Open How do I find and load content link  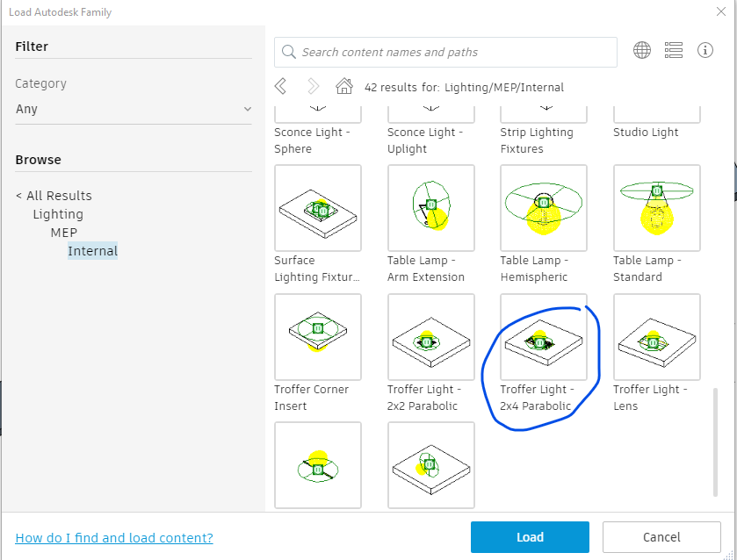pyautogui.click(x=114, y=537)
